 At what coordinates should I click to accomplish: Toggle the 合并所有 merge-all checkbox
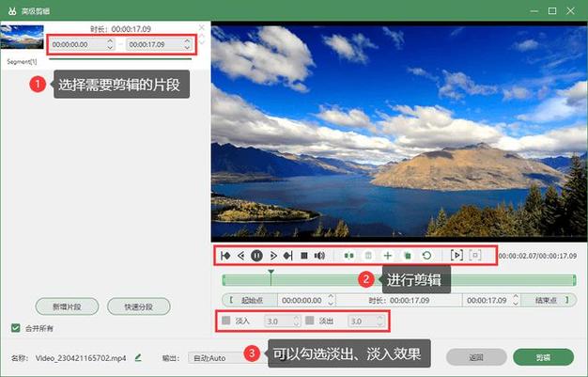[15, 328]
